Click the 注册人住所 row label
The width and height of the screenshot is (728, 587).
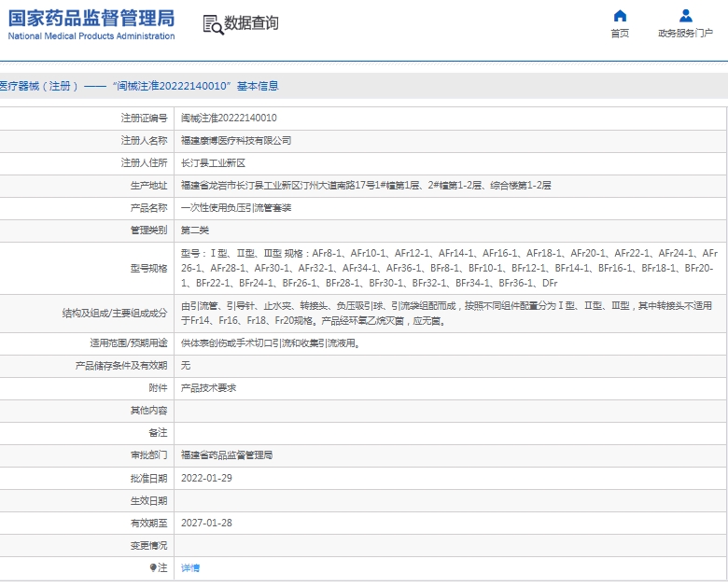coord(144,163)
